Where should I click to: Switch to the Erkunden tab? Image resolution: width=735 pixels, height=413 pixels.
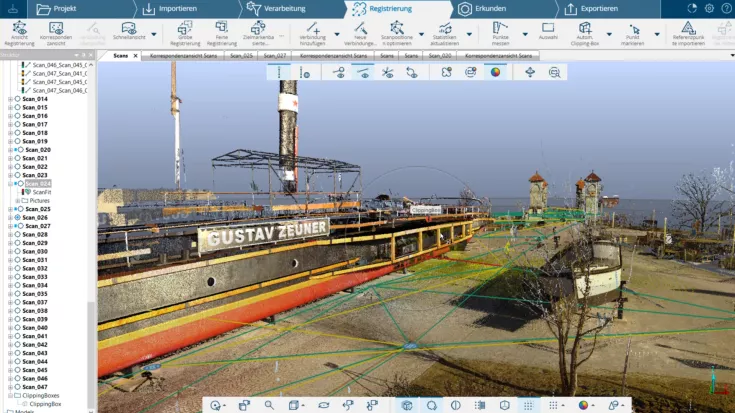(x=482, y=8)
